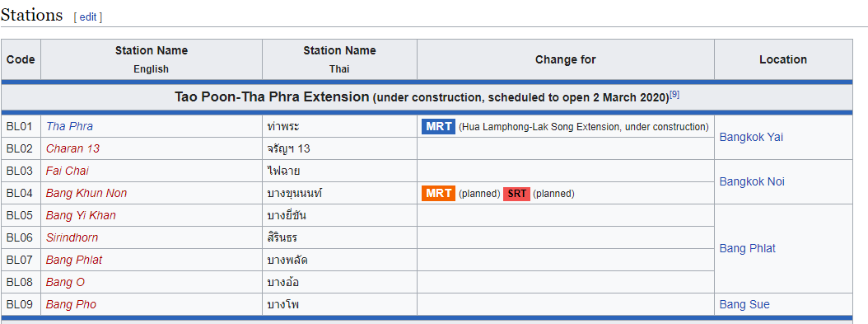
Task: Click the Change for column header
Action: click(x=565, y=59)
